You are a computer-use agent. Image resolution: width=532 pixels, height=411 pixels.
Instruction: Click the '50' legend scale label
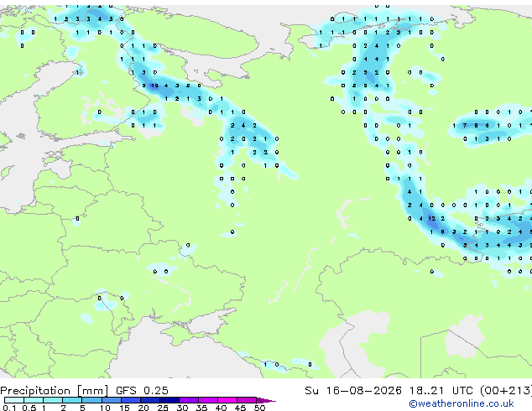259,408
